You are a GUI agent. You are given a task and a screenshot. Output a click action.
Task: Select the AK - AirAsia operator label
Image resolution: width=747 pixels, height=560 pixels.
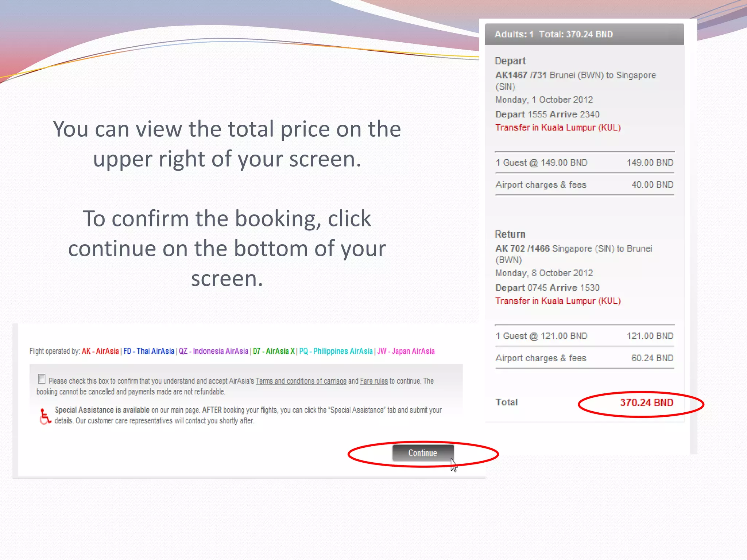100,351
